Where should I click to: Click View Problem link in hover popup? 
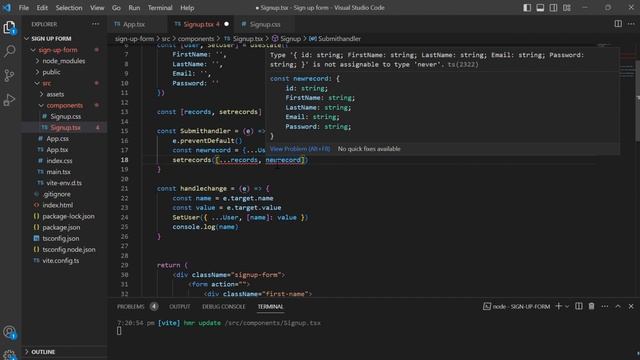point(300,149)
